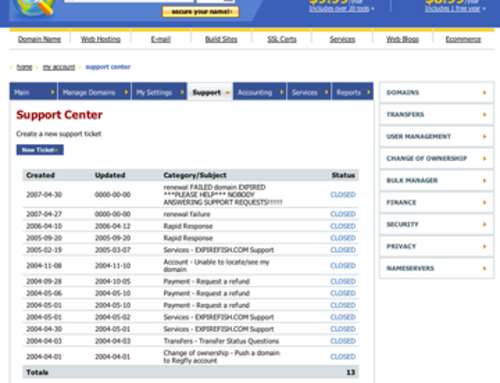Image resolution: width=500 pixels, height=383 pixels.
Task: Select Web Hosting in top navigation
Action: pyautogui.click(x=101, y=39)
